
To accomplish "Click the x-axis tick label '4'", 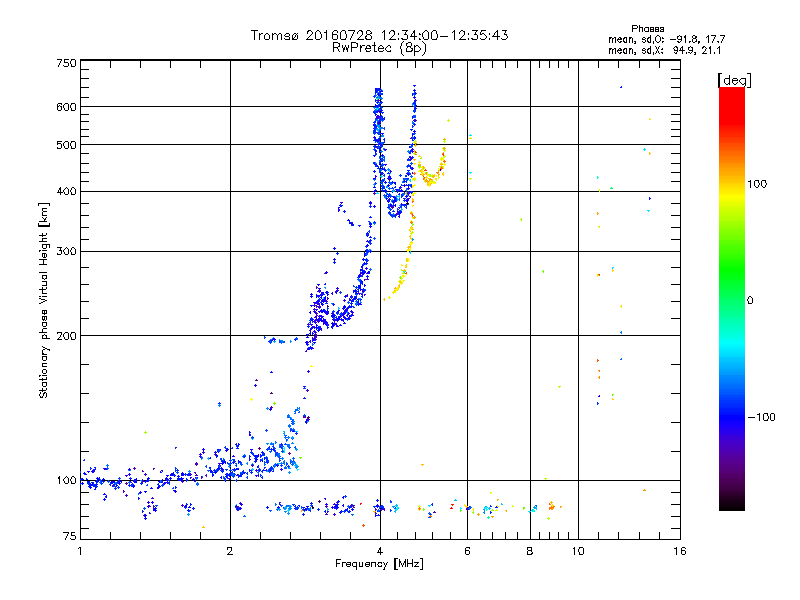I will (x=380, y=551).
